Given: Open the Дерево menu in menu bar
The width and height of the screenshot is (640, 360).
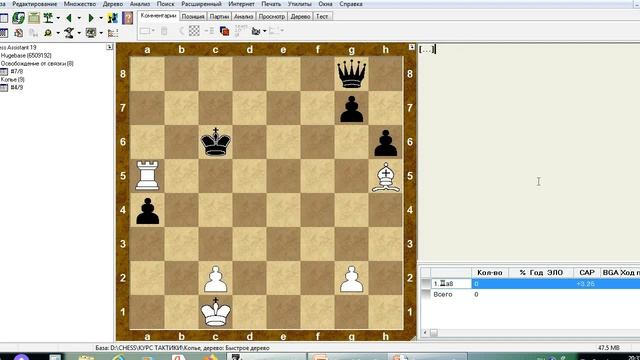Looking at the screenshot, I should pos(113,4).
